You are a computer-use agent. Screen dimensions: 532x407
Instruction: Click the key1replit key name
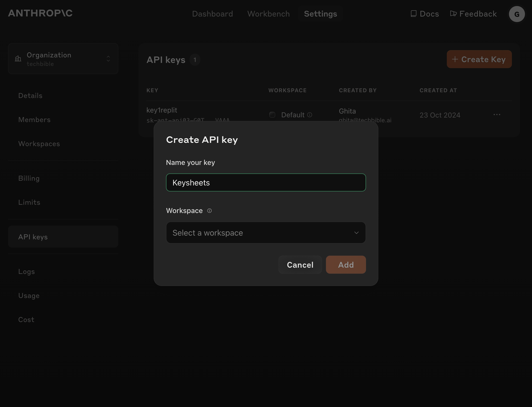pyautogui.click(x=162, y=110)
